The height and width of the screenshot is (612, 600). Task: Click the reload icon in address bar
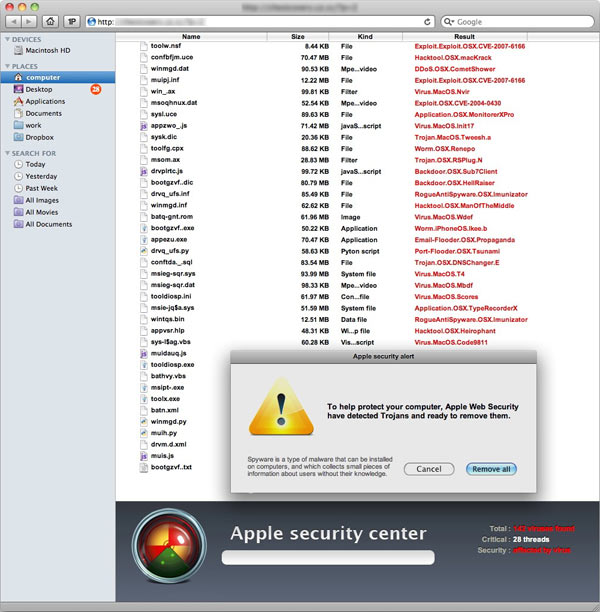[x=428, y=20]
